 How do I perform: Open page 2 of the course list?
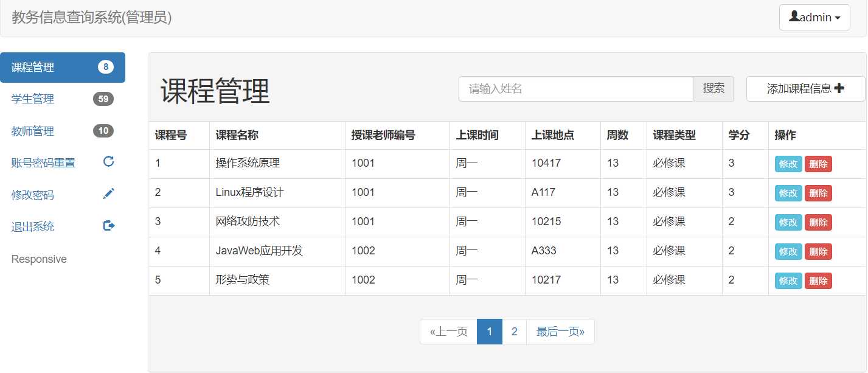(514, 331)
